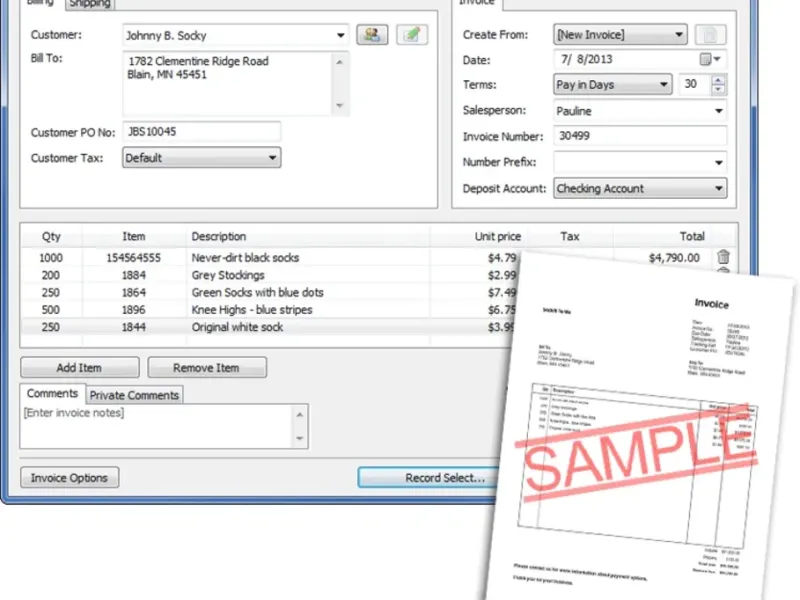Click item number 1896

click(134, 310)
